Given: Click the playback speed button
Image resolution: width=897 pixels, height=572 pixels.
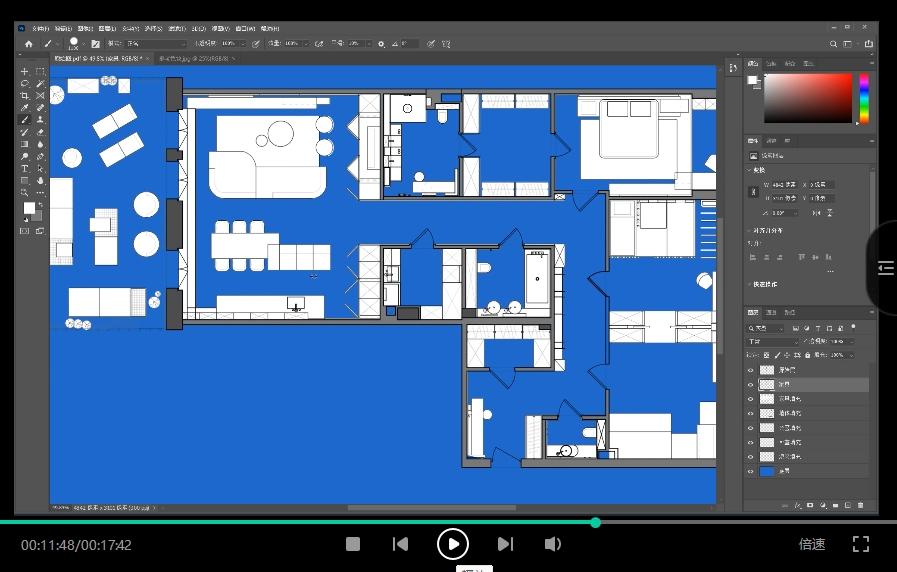Looking at the screenshot, I should pyautogui.click(x=812, y=544).
